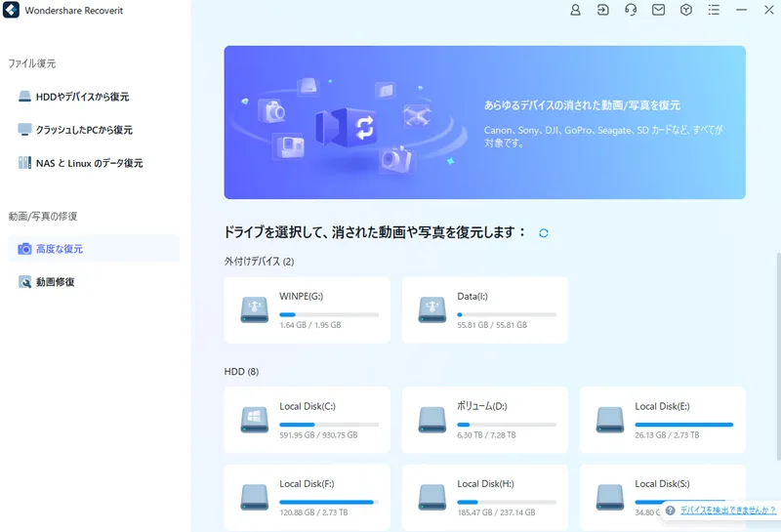
Task: Click the Local Disk(F:) drive name
Action: coord(307,484)
